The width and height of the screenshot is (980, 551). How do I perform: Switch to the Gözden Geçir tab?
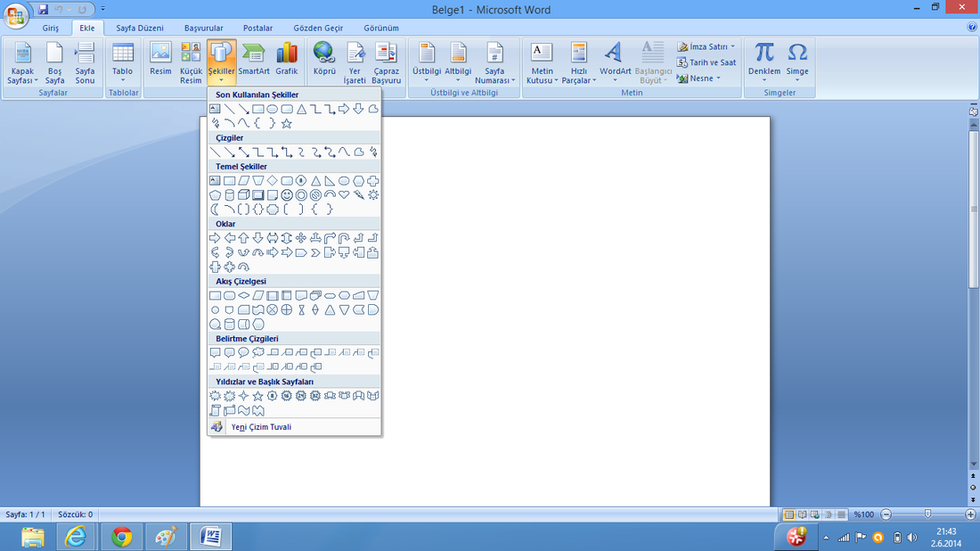(318, 29)
